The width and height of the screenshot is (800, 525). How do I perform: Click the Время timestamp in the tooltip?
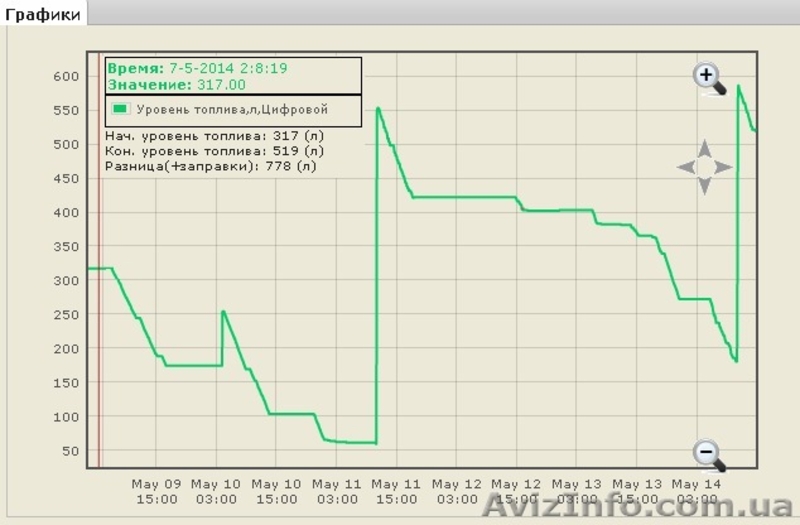pyautogui.click(x=197, y=68)
